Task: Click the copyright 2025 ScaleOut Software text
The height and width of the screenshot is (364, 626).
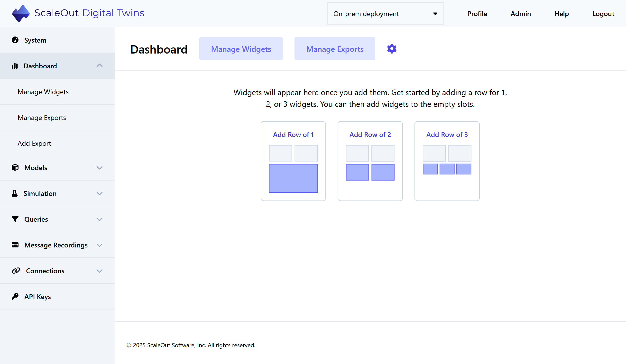Action: point(191,345)
